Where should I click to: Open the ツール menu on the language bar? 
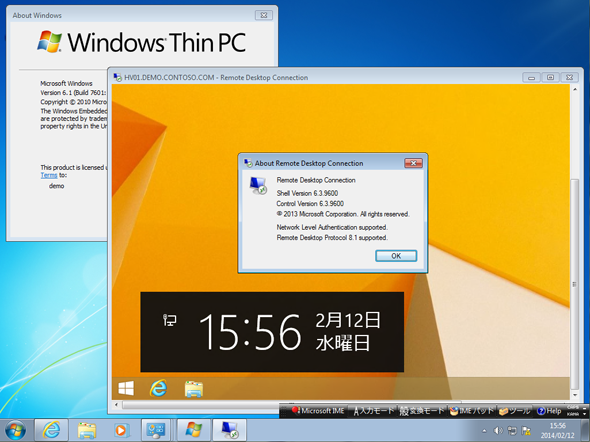pos(515,411)
